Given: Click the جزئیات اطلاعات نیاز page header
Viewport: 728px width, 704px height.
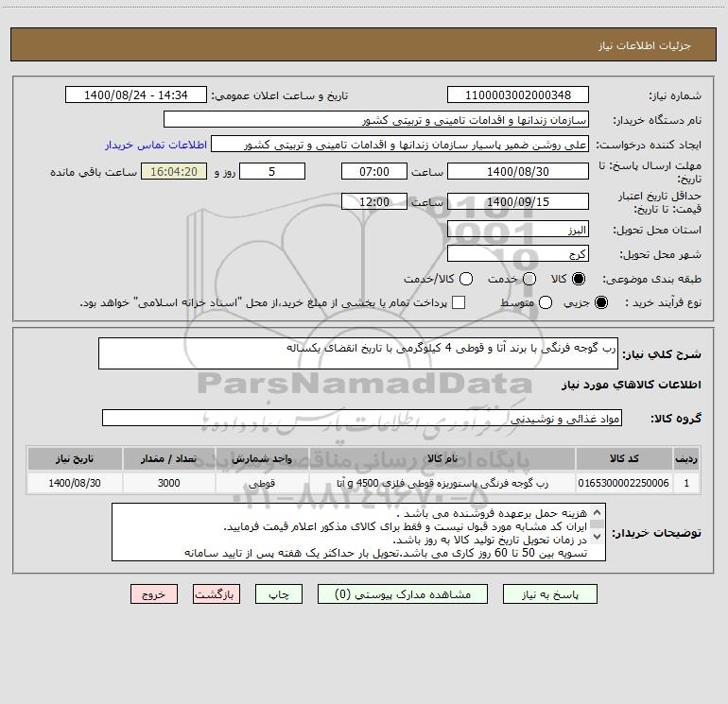Looking at the screenshot, I should point(364,45).
